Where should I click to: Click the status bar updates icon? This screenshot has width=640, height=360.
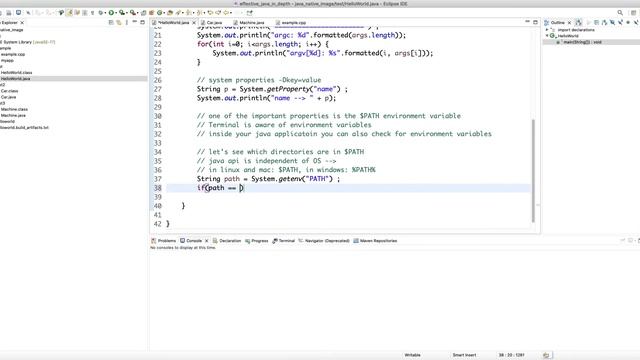coord(547,355)
